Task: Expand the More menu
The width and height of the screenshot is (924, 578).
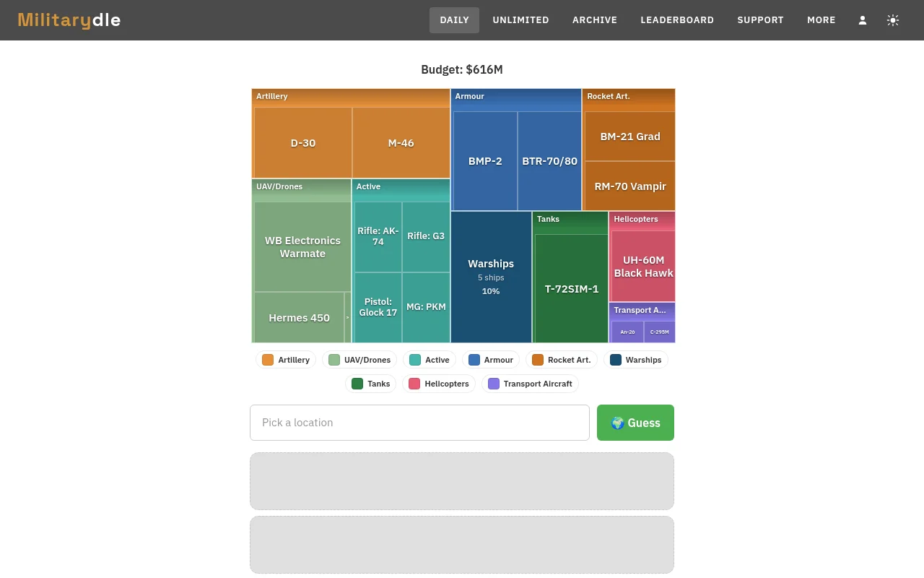Action: click(821, 20)
